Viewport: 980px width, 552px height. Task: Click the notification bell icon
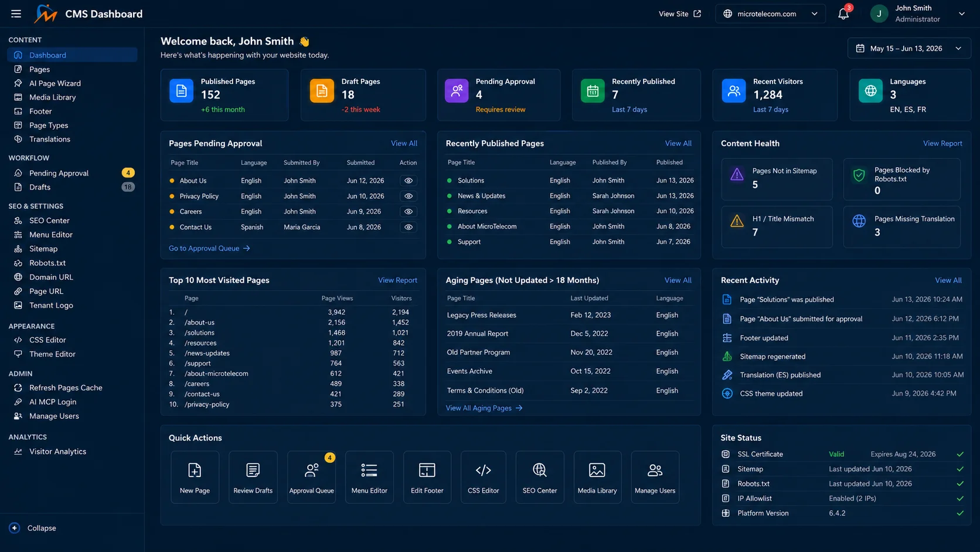843,14
